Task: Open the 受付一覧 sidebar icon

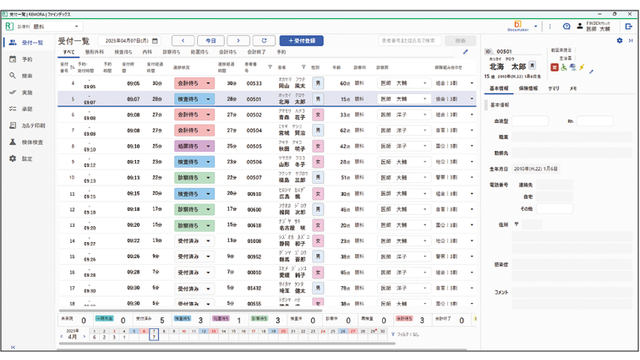Action: point(13,42)
